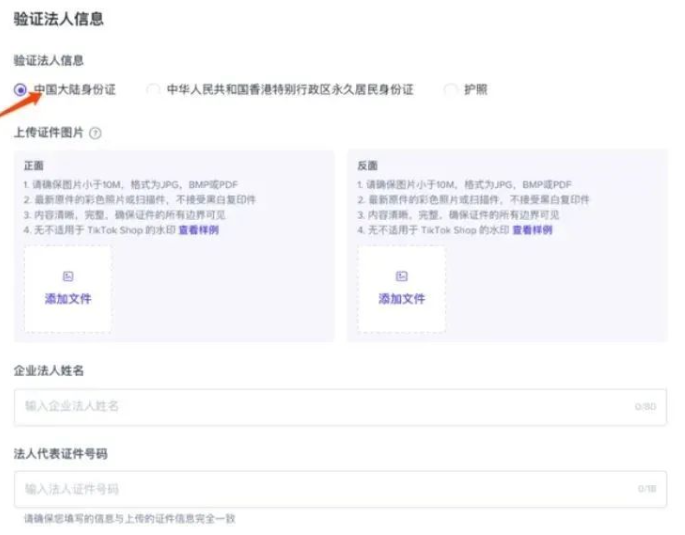Select the 护照 radio button
Screen dimensions: 685x535
(x=451, y=90)
